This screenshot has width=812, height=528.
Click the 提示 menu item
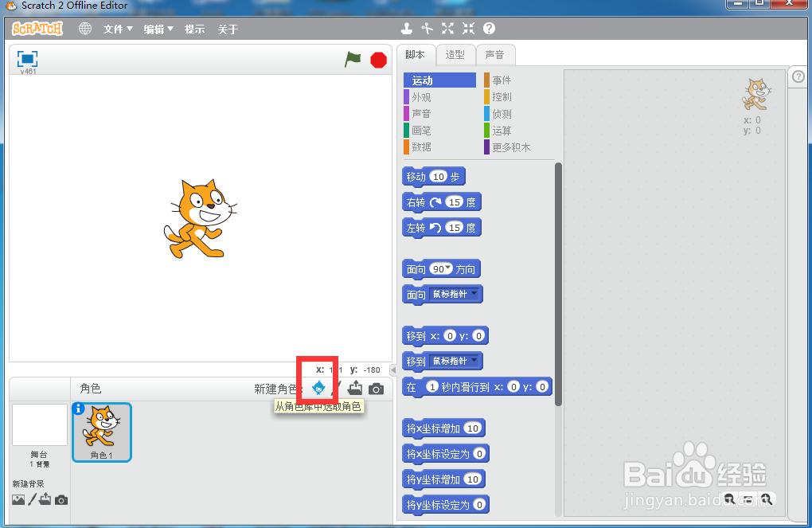coord(195,29)
